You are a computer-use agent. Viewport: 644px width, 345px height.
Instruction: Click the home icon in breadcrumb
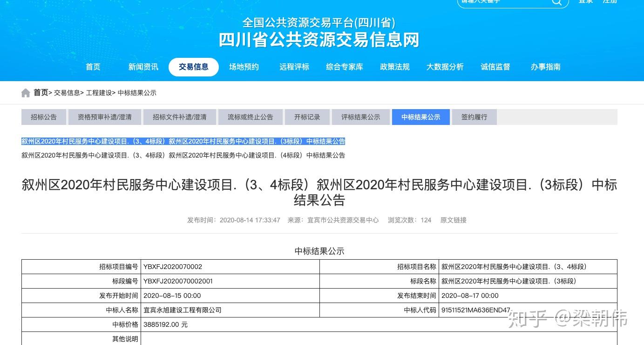[26, 93]
